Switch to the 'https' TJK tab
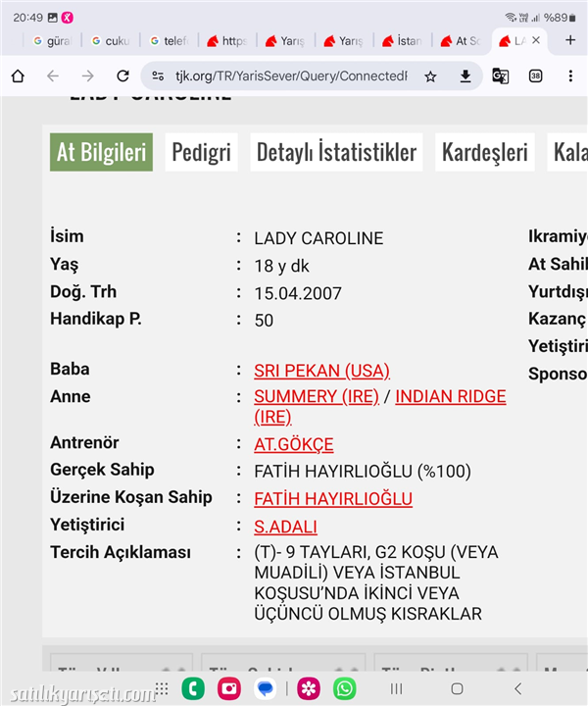 click(x=227, y=41)
